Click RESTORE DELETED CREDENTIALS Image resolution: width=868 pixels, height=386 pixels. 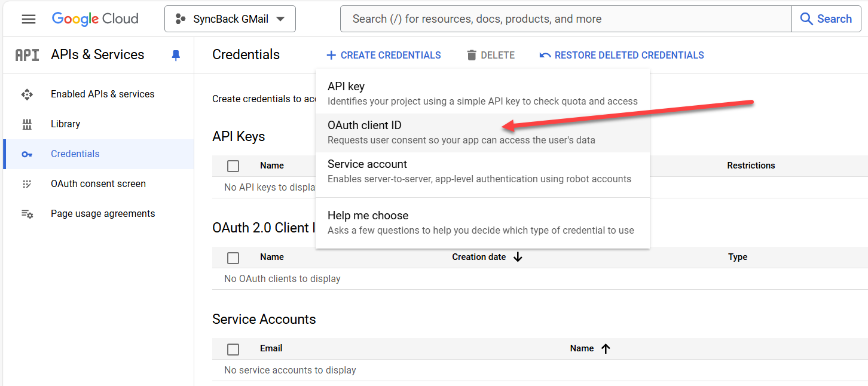point(622,56)
